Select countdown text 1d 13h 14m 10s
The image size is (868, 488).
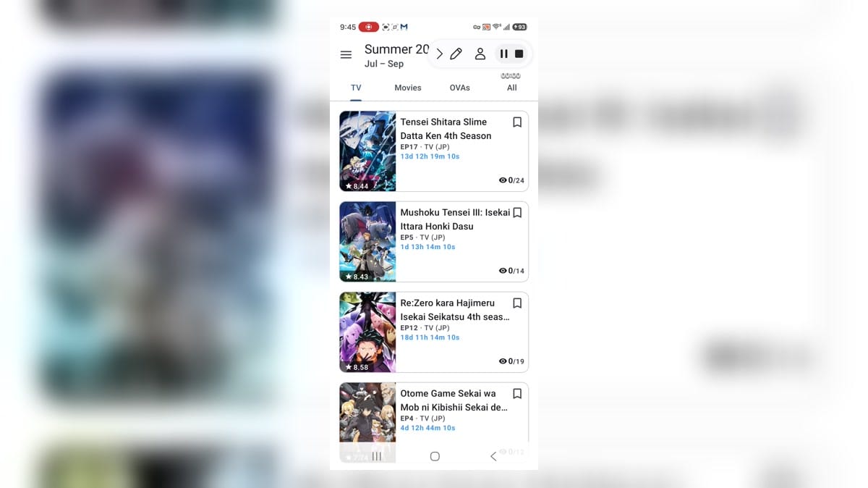click(x=427, y=247)
